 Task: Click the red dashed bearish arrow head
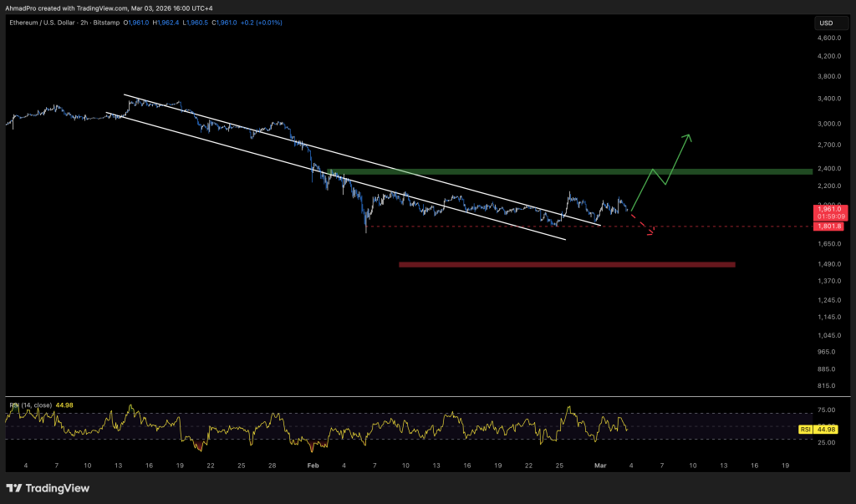651,232
